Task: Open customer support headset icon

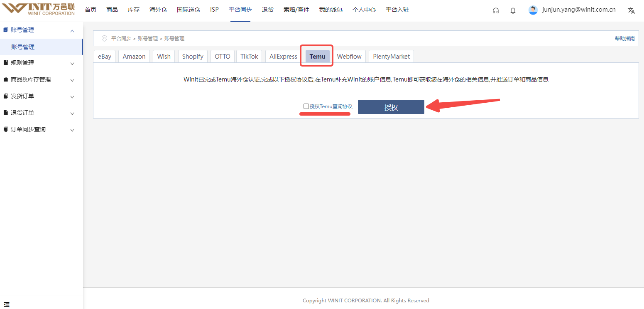Action: tap(495, 10)
